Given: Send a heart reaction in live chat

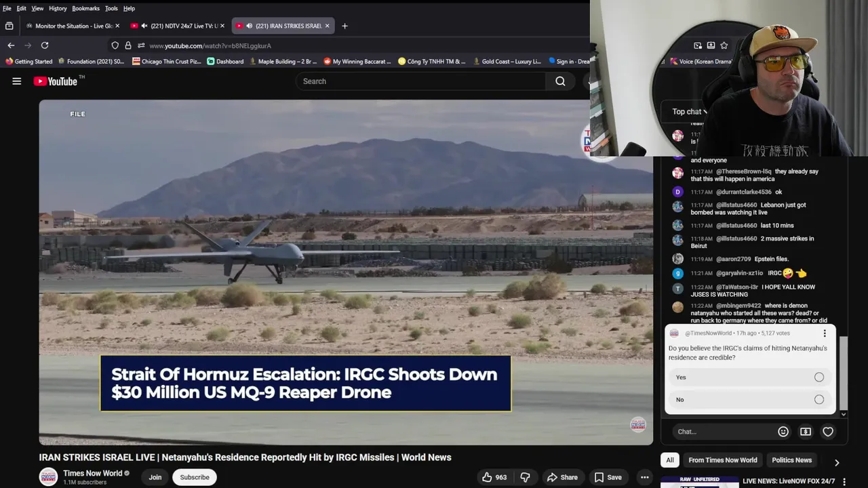Looking at the screenshot, I should coord(828,432).
